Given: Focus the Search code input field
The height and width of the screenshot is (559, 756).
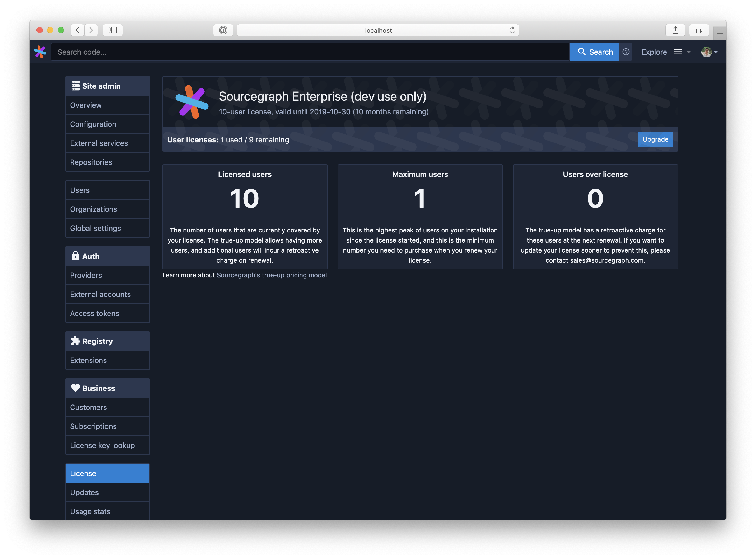Looking at the screenshot, I should tap(310, 52).
